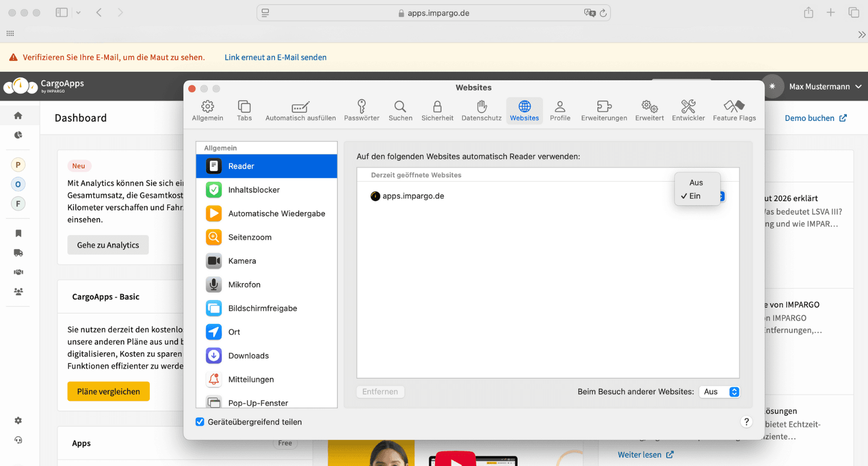
Task: Open the Feature Flags icon tab
Action: [x=734, y=111]
